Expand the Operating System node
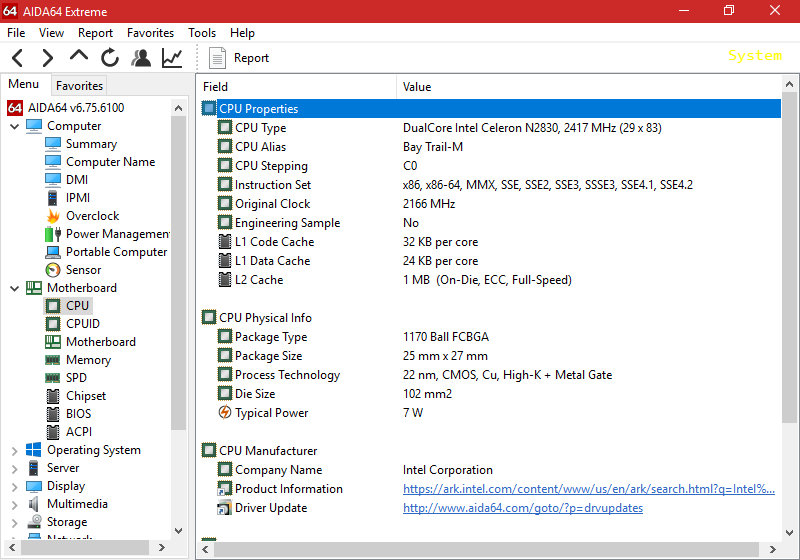Screen dimensions: 800x560 [x=14, y=450]
